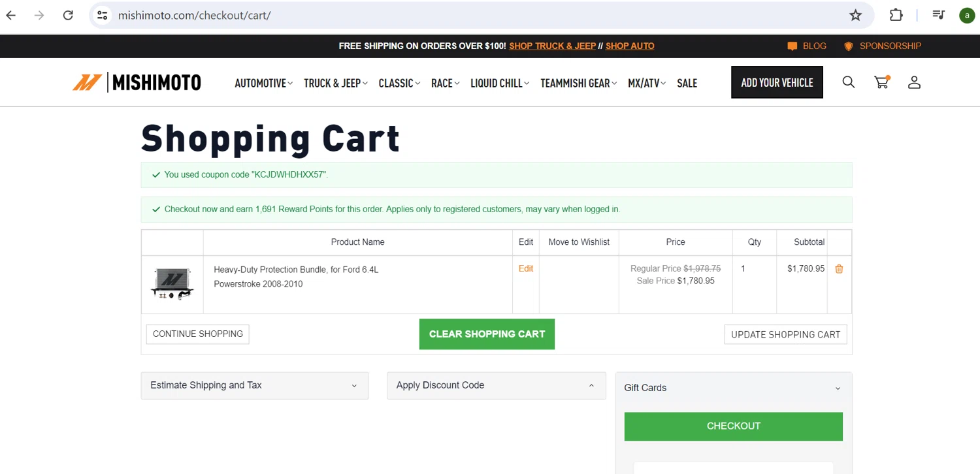Open the Shop Truck & Jeep link

pos(552,46)
